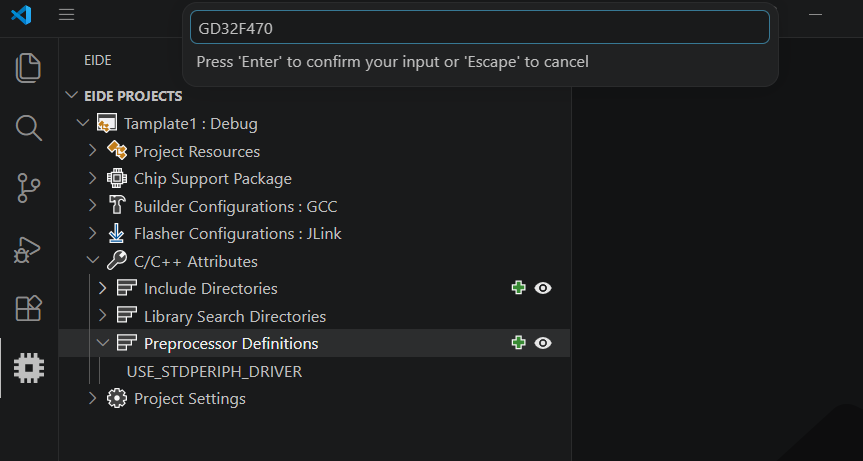Open the Search view in activity bar

(x=28, y=128)
